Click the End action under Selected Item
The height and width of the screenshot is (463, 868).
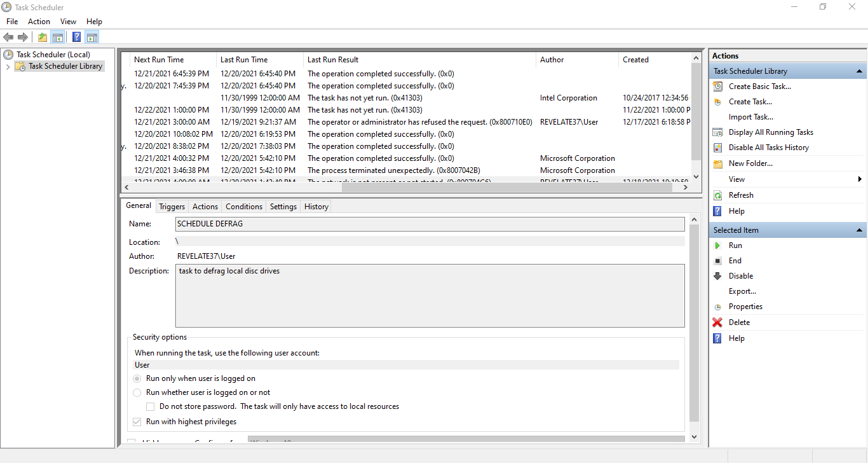tap(719, 260)
